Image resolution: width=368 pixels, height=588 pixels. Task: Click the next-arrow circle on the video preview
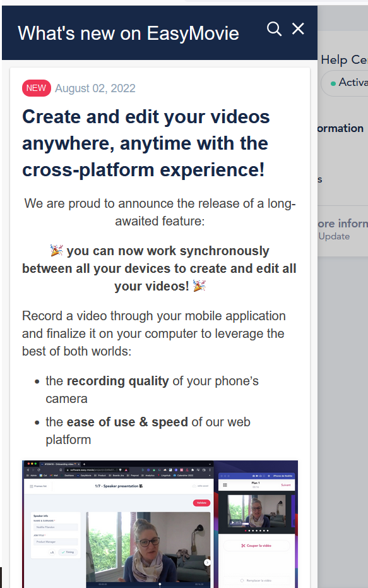[x=207, y=563]
